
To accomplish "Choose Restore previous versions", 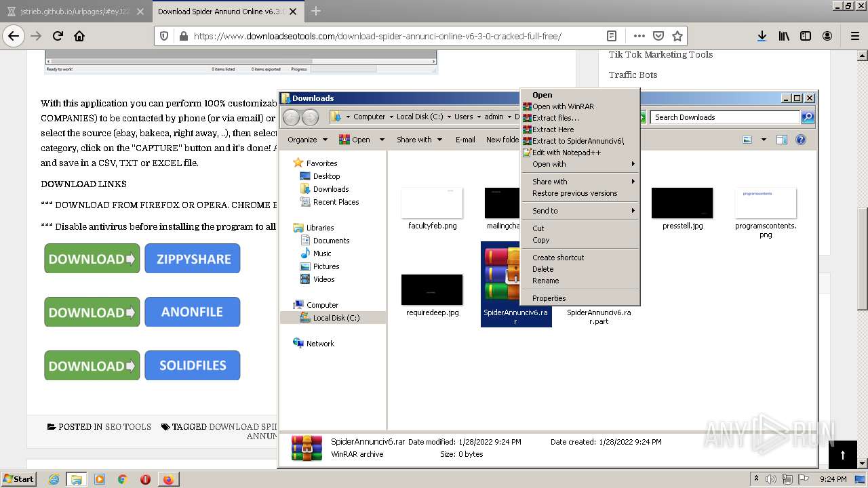I will pos(580,193).
